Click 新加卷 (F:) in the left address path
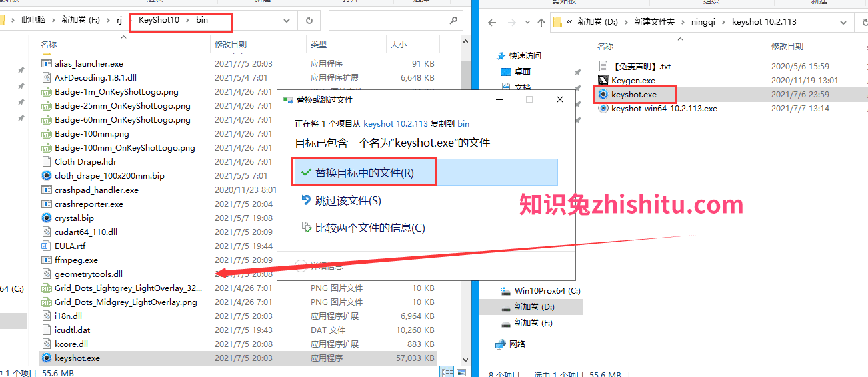The height and width of the screenshot is (377, 868). (x=81, y=20)
